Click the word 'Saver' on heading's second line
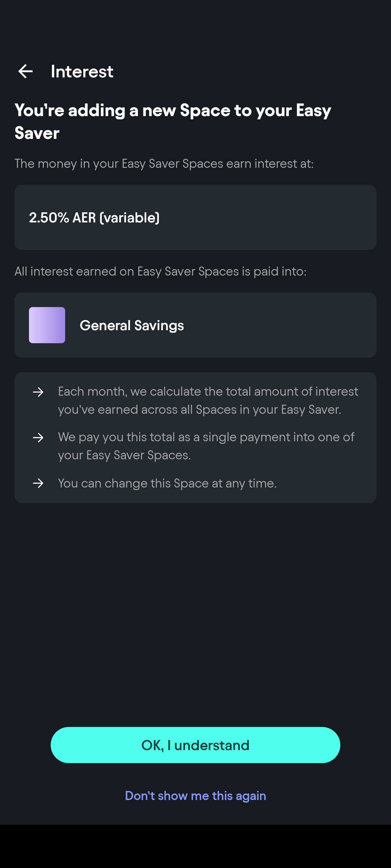The image size is (391, 868). [x=37, y=133]
